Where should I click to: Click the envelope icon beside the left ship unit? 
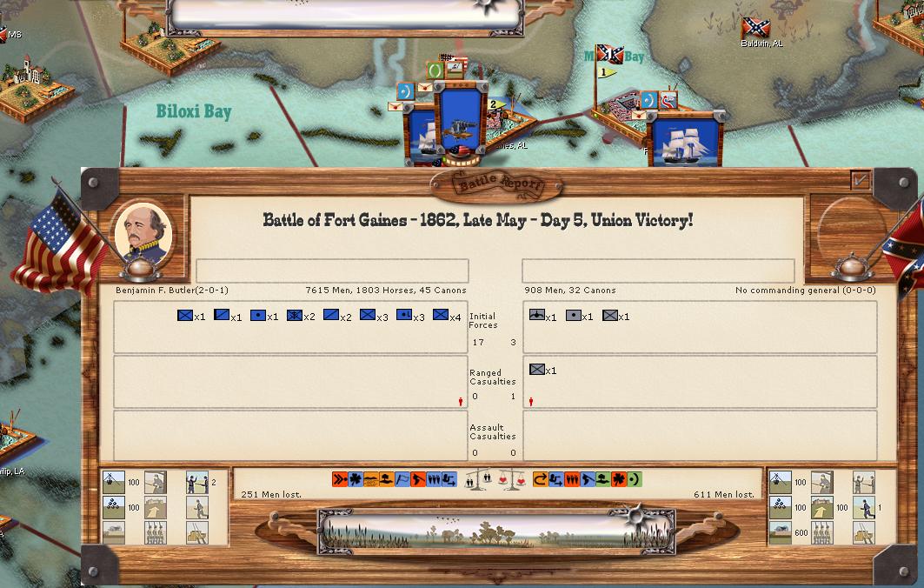coord(396,107)
